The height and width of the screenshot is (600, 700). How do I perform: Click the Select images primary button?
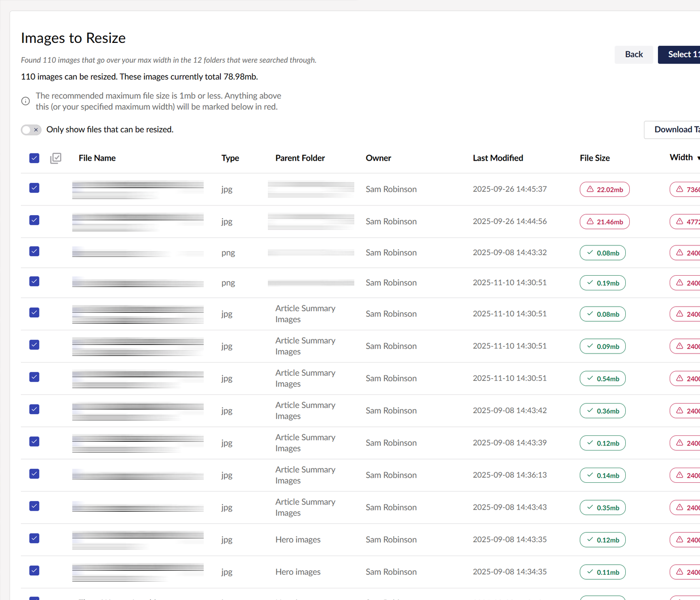[681, 55]
